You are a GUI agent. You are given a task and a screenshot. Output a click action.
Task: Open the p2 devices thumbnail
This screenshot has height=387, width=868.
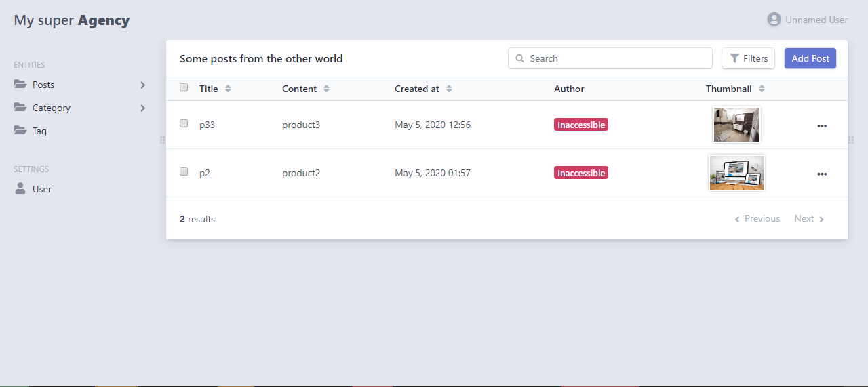736,173
